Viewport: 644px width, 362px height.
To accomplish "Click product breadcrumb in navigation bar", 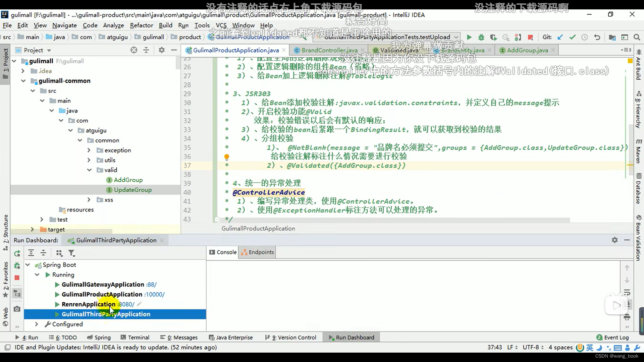I will 190,37.
